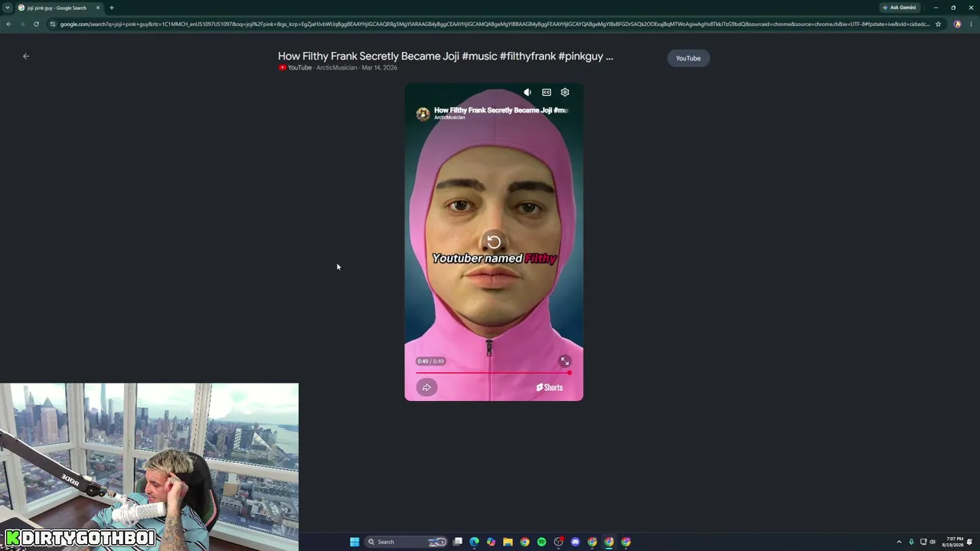Click the video progress bar
This screenshot has height=551, width=980.
click(494, 373)
